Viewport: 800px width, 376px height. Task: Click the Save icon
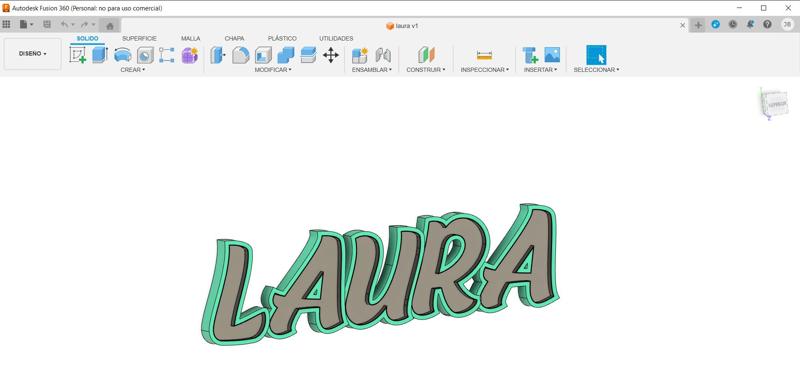click(47, 24)
